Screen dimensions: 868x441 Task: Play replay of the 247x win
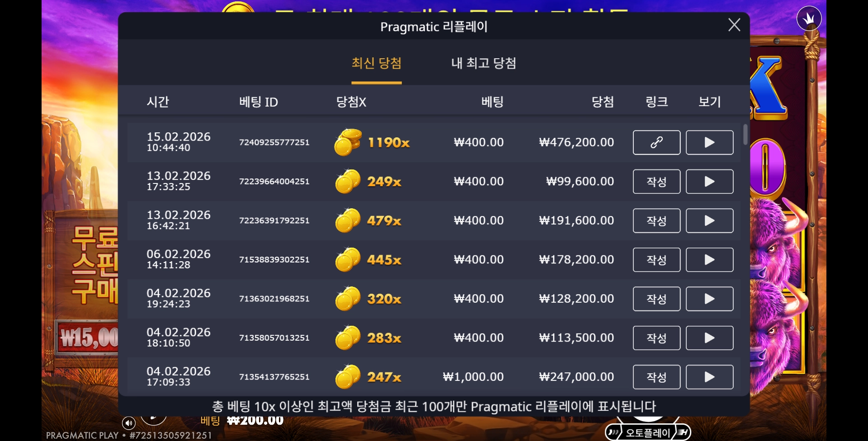click(x=709, y=377)
